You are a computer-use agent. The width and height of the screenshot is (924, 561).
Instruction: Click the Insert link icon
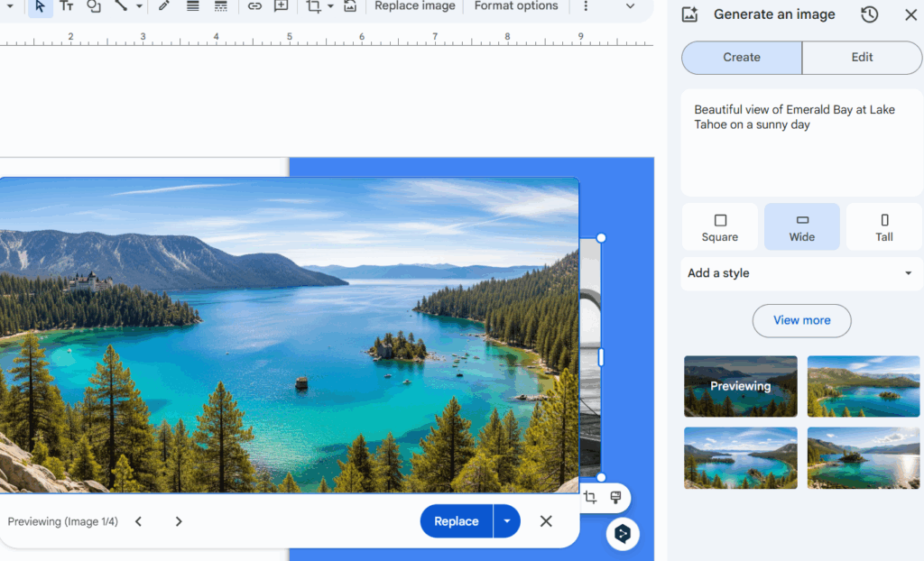[255, 6]
